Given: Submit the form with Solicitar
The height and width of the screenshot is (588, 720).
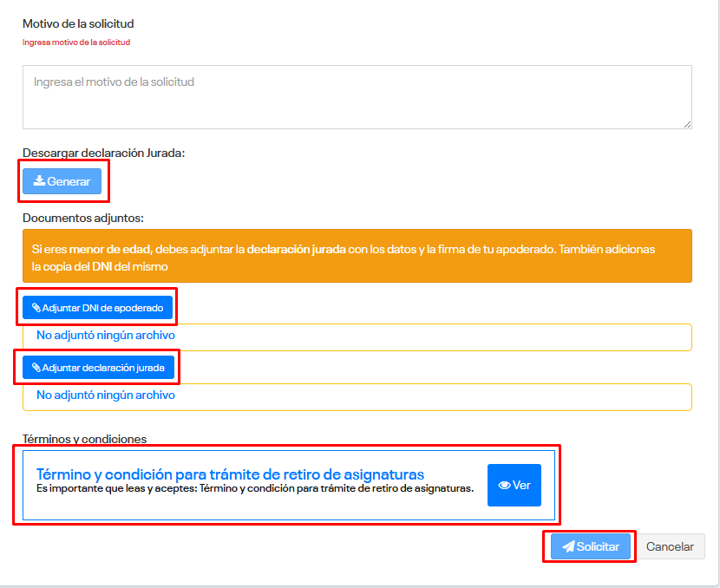Looking at the screenshot, I should click(x=590, y=547).
